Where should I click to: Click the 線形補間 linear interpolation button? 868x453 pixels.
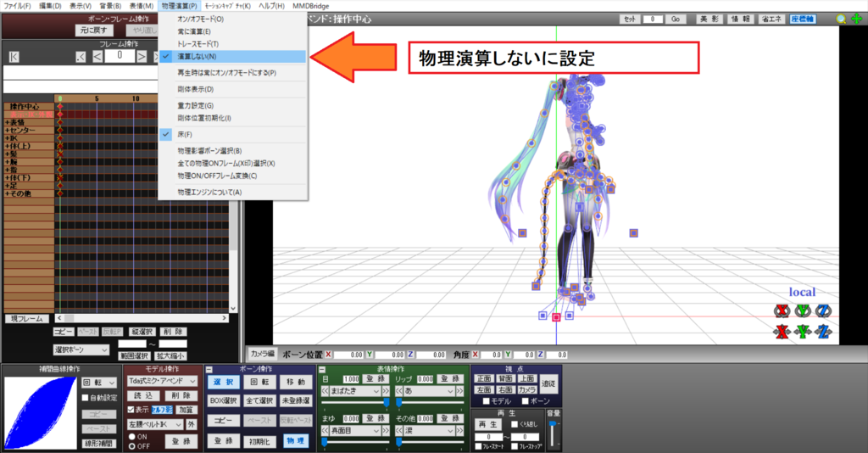pyautogui.click(x=98, y=444)
